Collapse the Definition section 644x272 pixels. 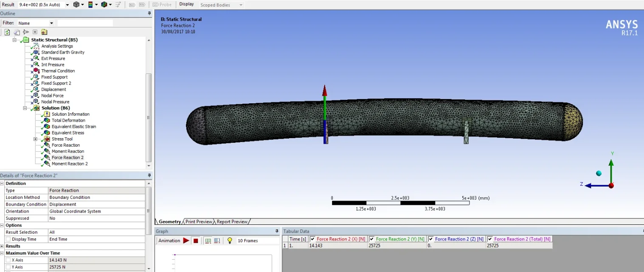pyautogui.click(x=2, y=184)
